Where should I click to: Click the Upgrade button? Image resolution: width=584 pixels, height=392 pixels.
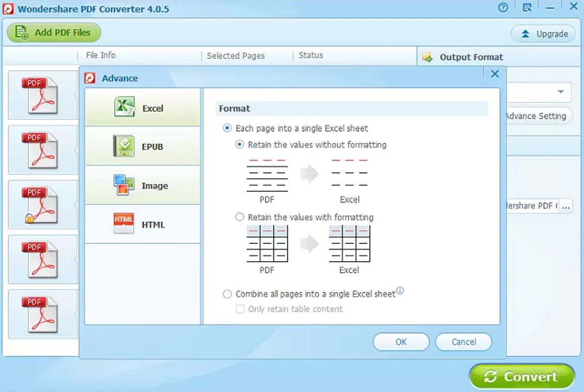click(543, 34)
